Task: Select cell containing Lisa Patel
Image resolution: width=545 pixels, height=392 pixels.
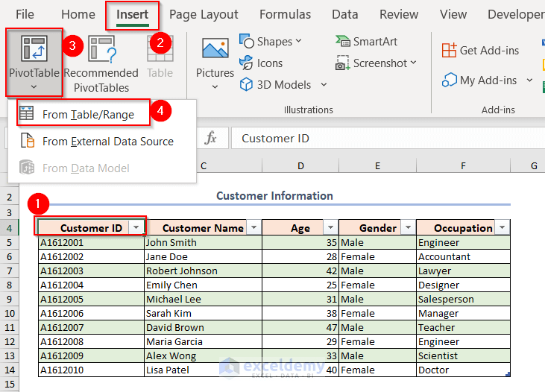Action: (203, 370)
